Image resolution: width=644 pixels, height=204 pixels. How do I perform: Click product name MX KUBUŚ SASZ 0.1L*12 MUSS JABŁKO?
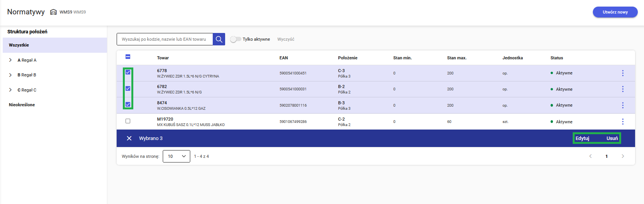tap(191, 125)
